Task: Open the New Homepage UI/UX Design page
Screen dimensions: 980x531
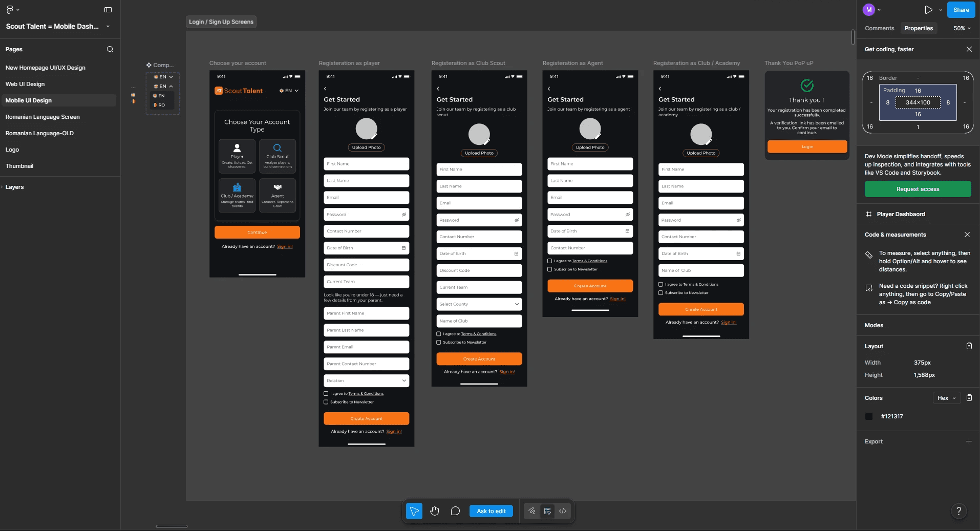Action: pos(46,68)
